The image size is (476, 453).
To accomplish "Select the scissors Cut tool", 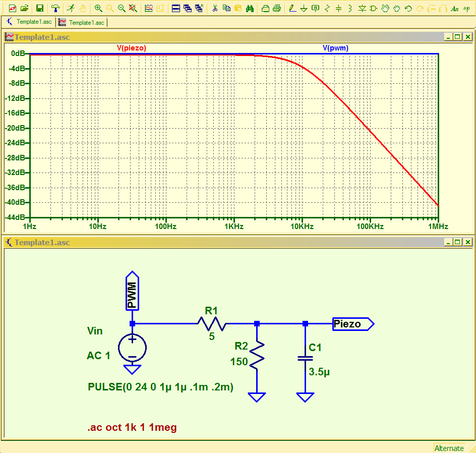I will tap(215, 9).
